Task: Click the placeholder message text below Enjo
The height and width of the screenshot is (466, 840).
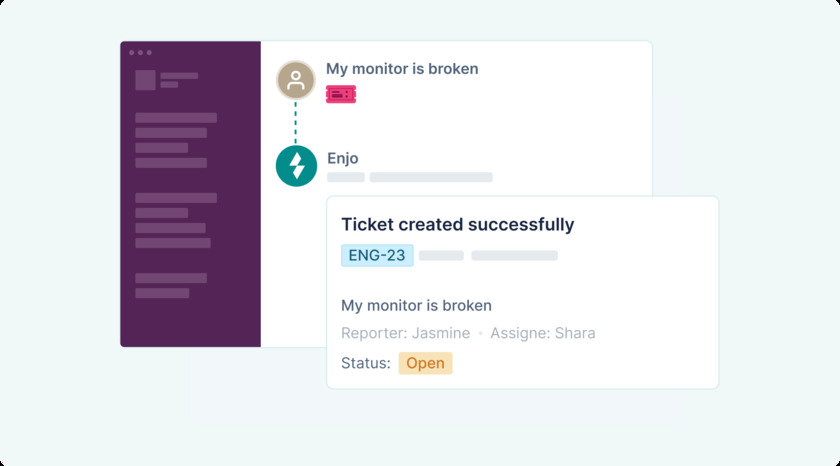Action: (430, 177)
